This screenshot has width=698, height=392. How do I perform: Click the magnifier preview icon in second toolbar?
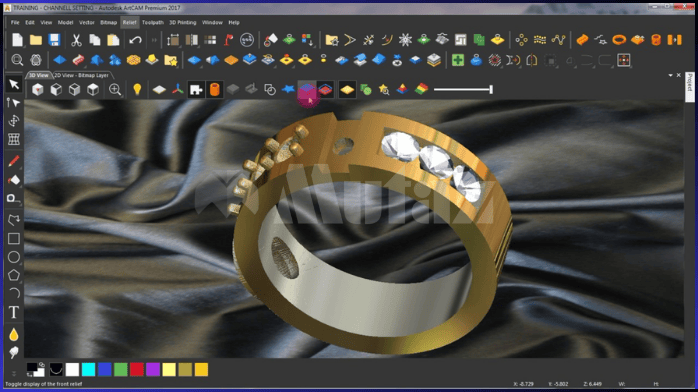(17, 60)
